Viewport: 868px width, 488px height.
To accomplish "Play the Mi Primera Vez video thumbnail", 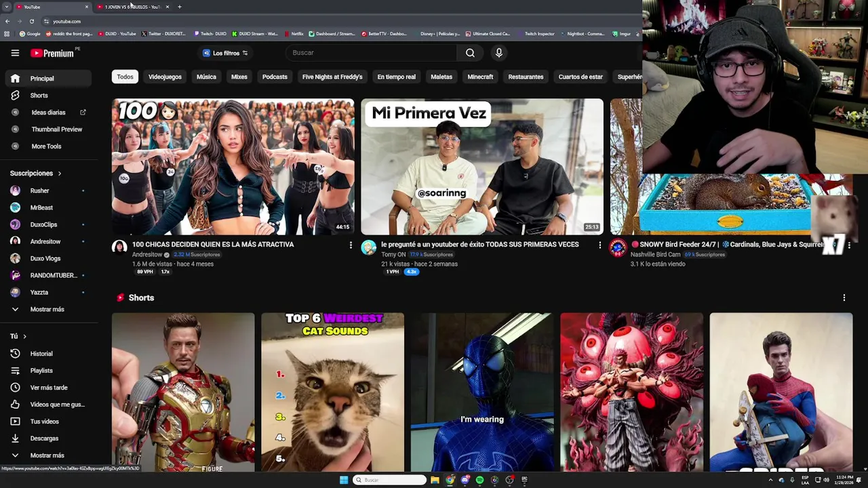I will [x=482, y=167].
